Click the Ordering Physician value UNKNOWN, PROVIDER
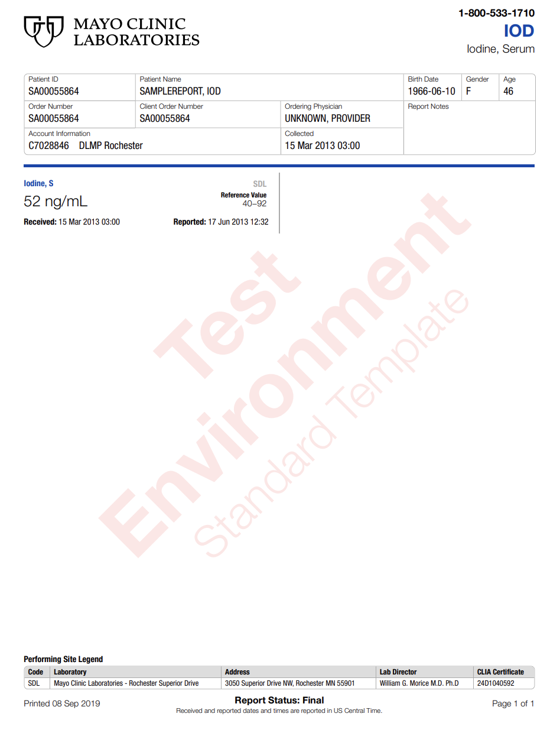560x733 pixels. [x=327, y=119]
